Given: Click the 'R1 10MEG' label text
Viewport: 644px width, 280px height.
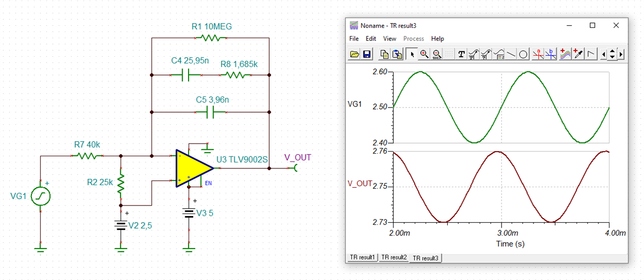Looking at the screenshot, I should 212,26.
